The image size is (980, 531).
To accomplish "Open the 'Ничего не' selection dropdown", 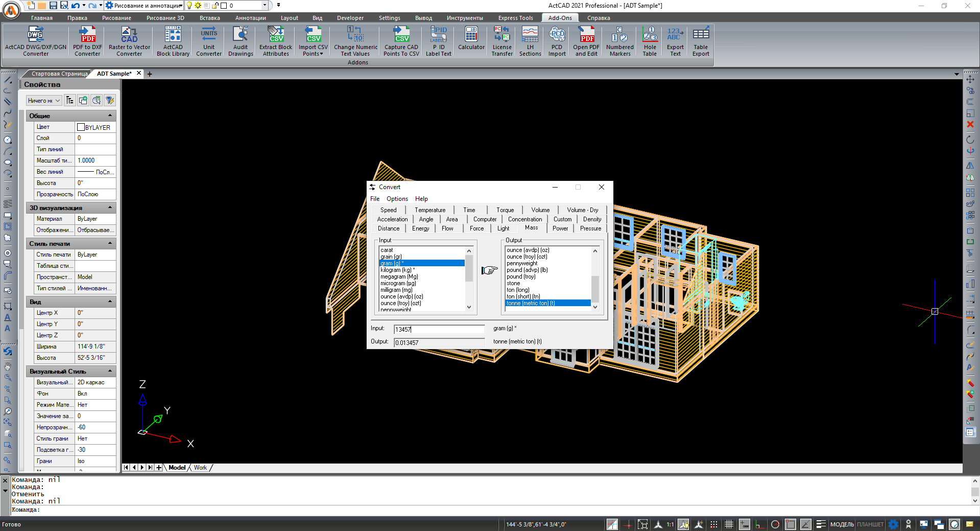I will coord(44,101).
